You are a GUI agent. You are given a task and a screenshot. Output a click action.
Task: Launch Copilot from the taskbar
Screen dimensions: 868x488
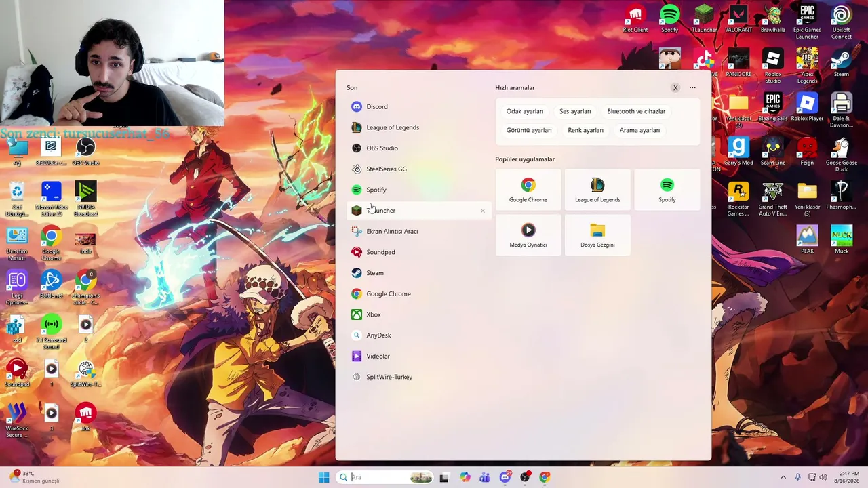[465, 477]
